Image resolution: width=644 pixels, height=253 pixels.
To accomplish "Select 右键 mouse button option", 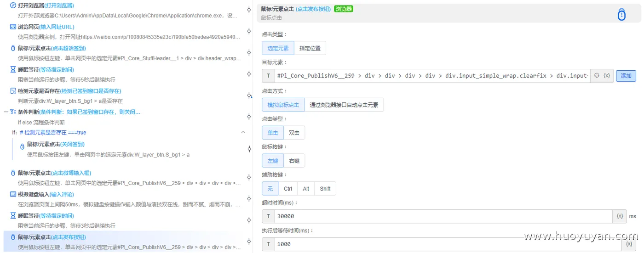I will 294,161.
